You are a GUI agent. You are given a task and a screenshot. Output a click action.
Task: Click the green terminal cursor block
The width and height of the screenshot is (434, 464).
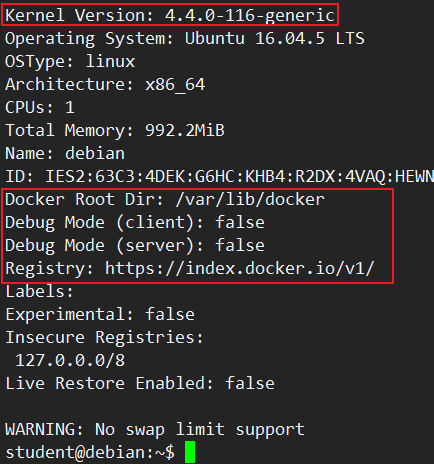click(190, 452)
